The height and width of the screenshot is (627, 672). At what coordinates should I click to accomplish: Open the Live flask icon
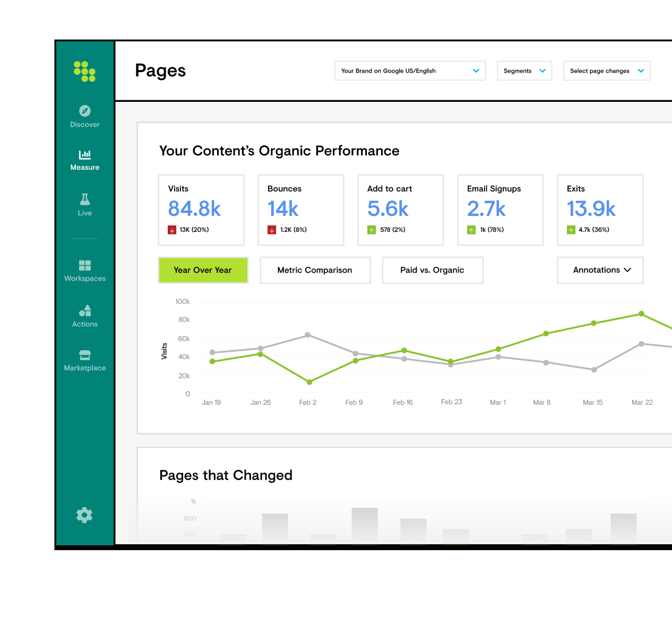[x=85, y=199]
